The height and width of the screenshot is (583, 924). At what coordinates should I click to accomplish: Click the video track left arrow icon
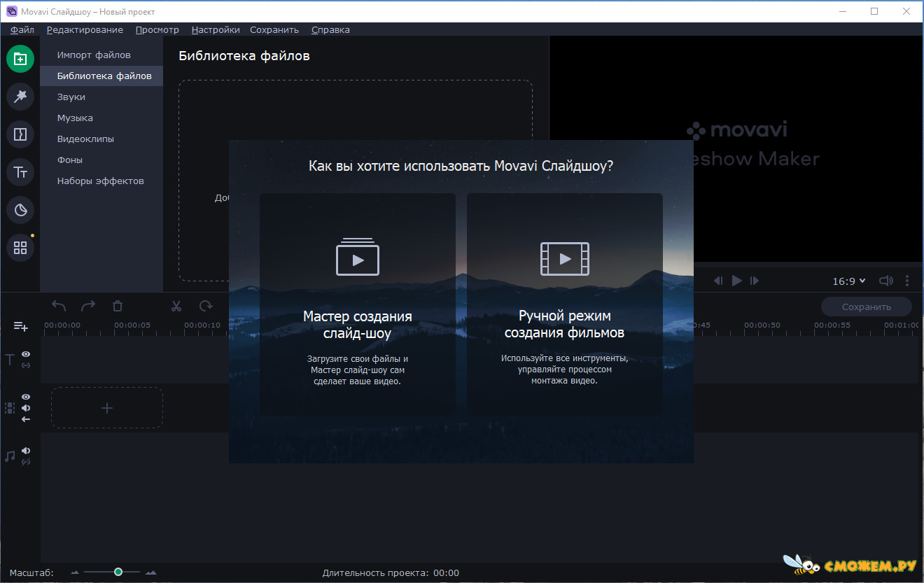tap(26, 419)
